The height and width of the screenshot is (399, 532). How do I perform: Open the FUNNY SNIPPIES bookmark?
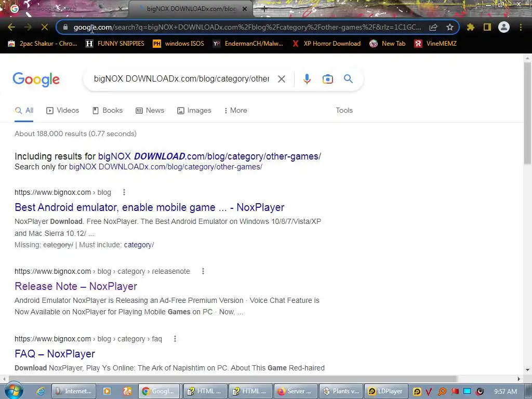coord(115,44)
